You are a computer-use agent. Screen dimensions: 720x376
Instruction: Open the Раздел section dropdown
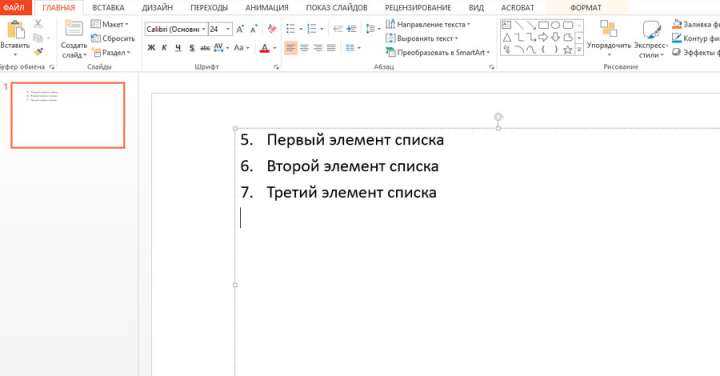click(x=112, y=53)
